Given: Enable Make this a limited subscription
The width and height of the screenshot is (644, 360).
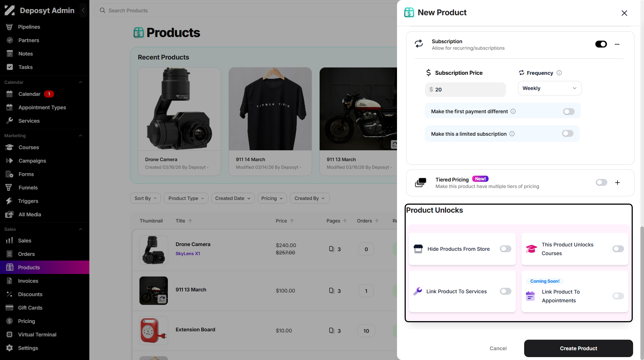Looking at the screenshot, I should (567, 134).
